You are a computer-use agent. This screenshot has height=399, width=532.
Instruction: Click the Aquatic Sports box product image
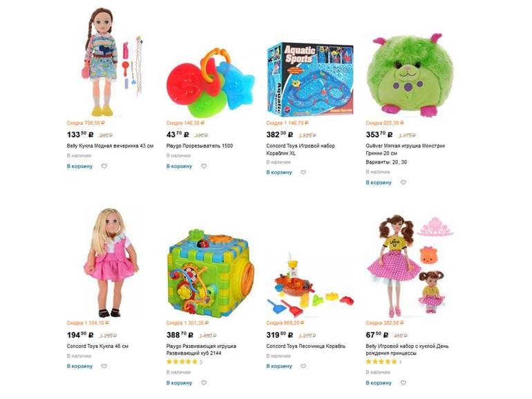pyautogui.click(x=310, y=79)
